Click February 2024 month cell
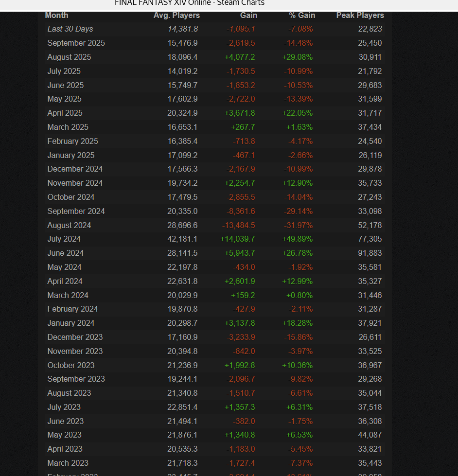This screenshot has height=476, width=458. click(73, 309)
